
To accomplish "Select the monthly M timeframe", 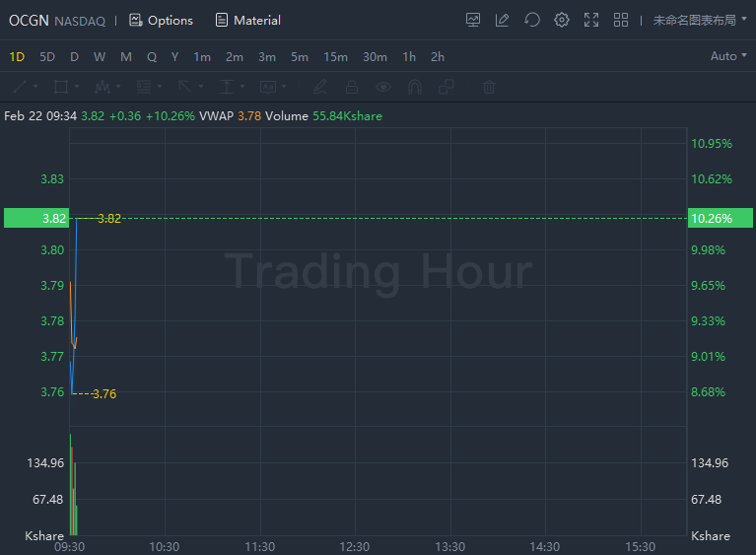I will tap(126, 57).
